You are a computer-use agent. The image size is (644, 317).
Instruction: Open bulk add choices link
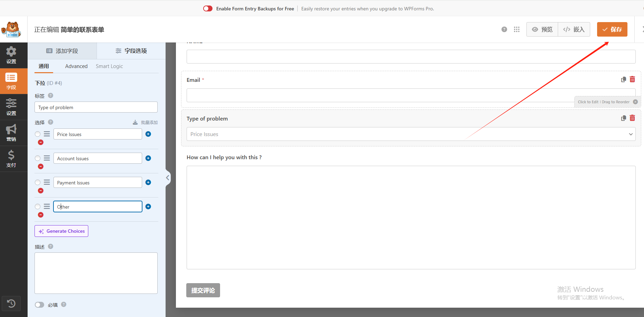pos(145,123)
